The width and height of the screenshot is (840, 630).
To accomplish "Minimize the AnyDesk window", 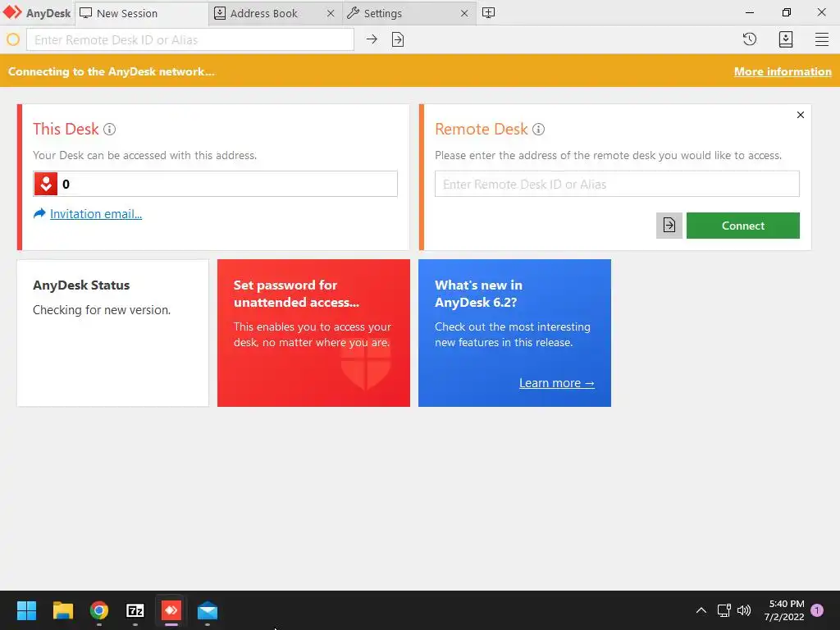I will (750, 12).
